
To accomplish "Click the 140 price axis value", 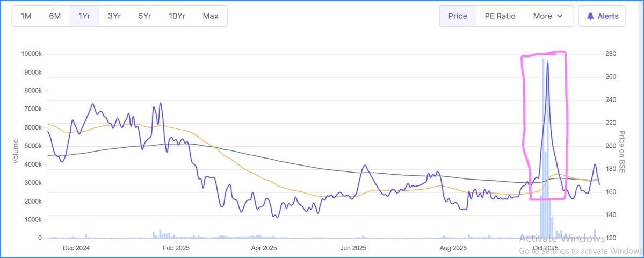I will coord(610,216).
